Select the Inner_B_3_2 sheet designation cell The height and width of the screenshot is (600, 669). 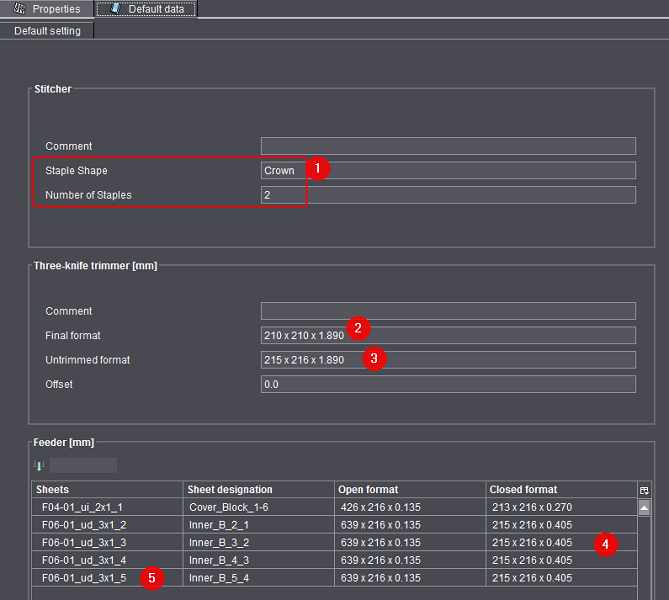(x=258, y=542)
